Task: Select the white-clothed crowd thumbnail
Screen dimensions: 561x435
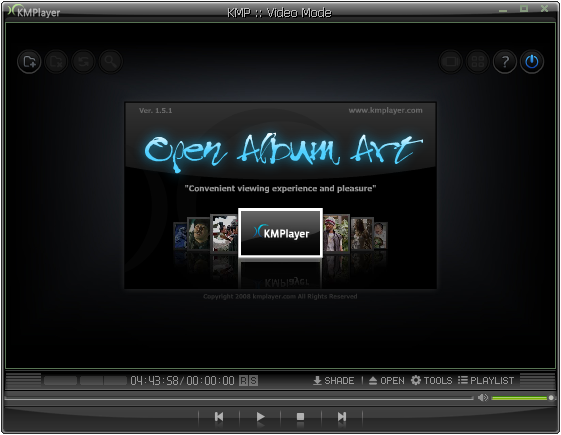Action: coord(224,233)
